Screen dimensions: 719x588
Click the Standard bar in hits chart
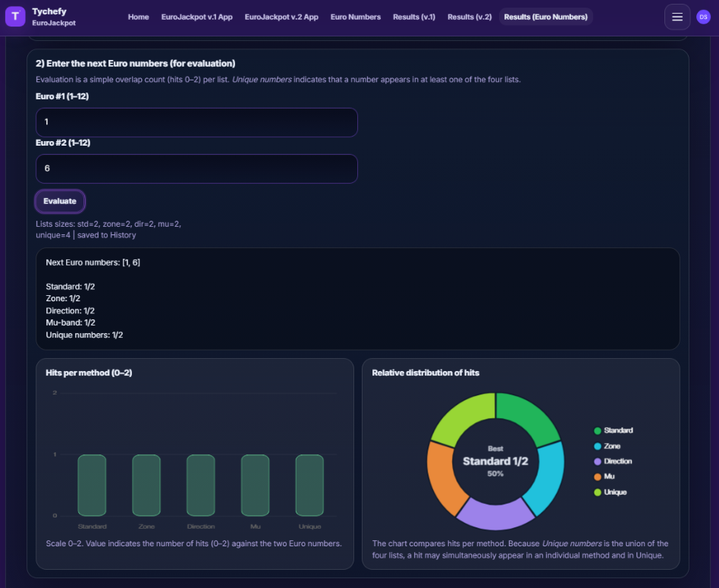[x=92, y=486]
